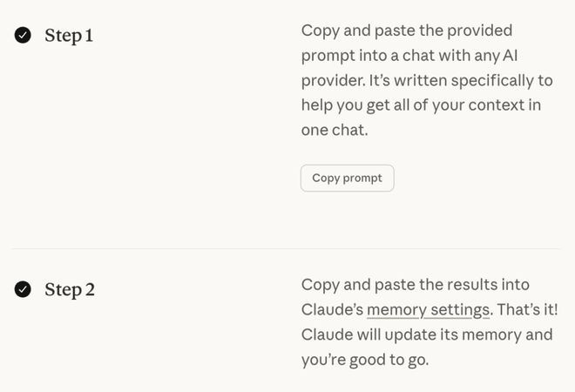Click the line "Claude will update its memory and"
The image size is (575, 392).
[x=427, y=335]
